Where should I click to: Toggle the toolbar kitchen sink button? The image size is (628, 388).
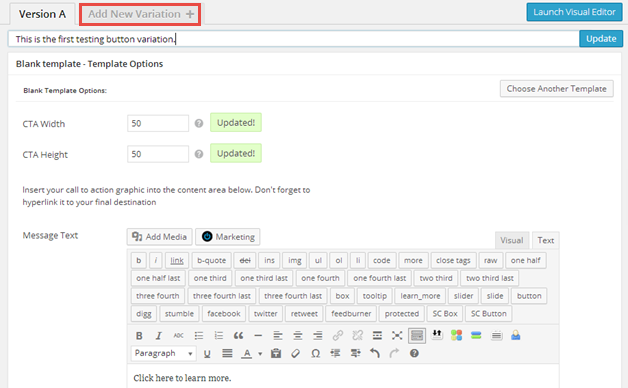[x=417, y=336]
